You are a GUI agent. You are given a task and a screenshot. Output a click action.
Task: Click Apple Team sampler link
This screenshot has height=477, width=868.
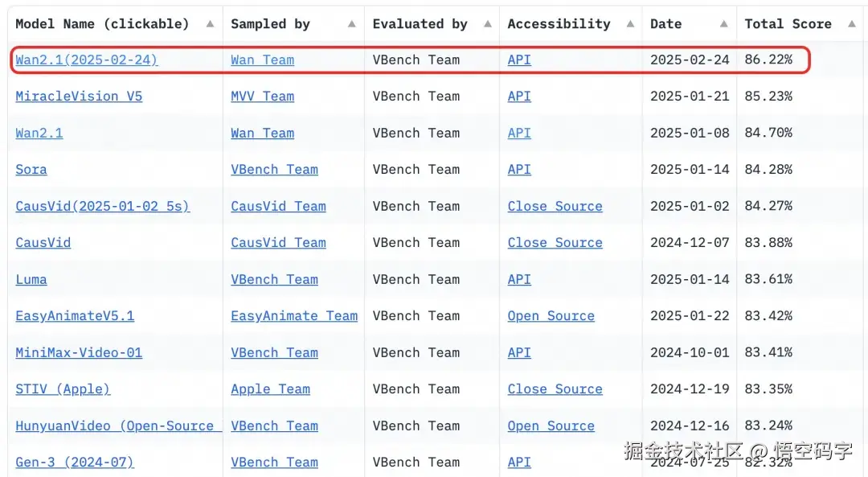pyautogui.click(x=270, y=389)
